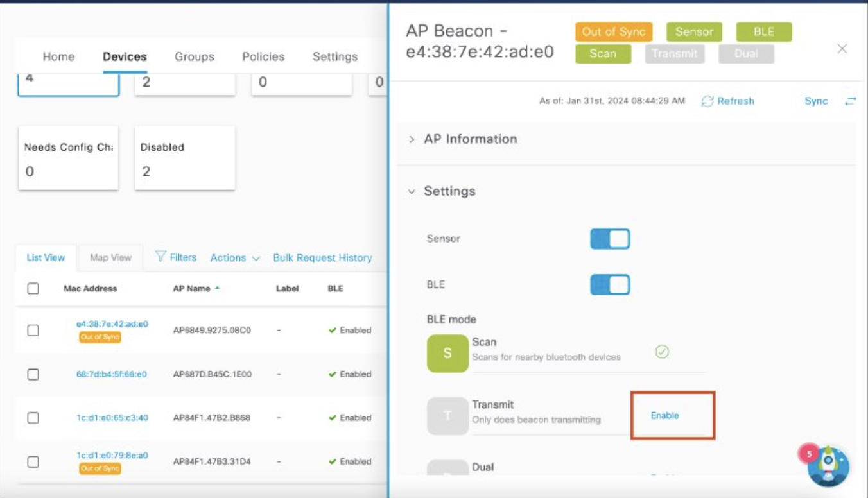Click the Filters funnel icon
The image size is (868, 498).
tap(161, 257)
